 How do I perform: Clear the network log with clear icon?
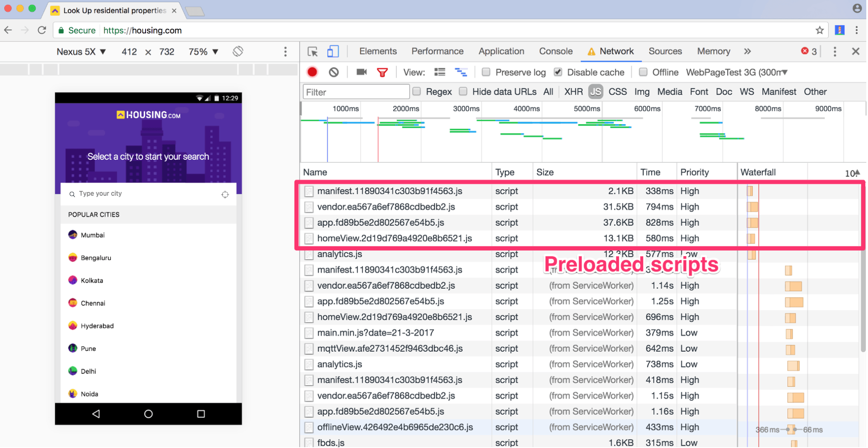334,72
